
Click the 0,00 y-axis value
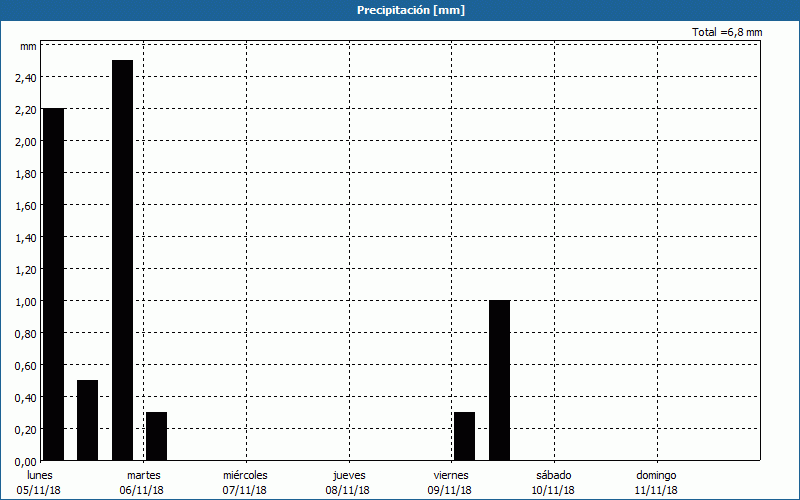point(26,462)
